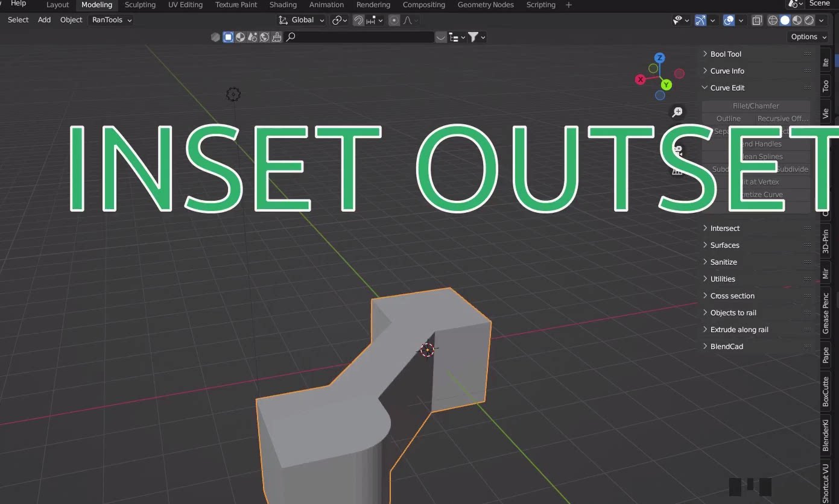Open gizmo options dropdown arrow
This screenshot has height=504, width=839.
712,20
